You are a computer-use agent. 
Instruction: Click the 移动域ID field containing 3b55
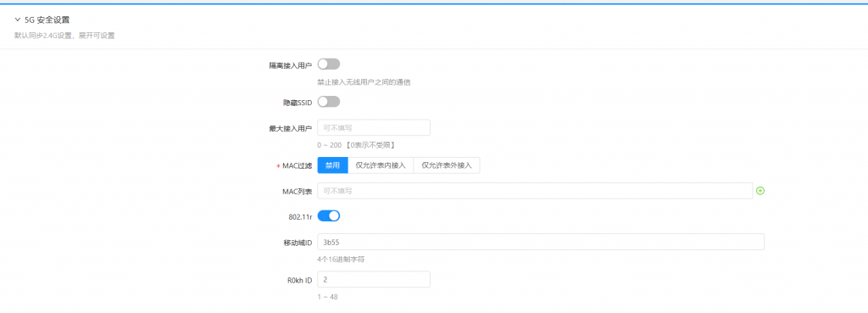coord(541,242)
